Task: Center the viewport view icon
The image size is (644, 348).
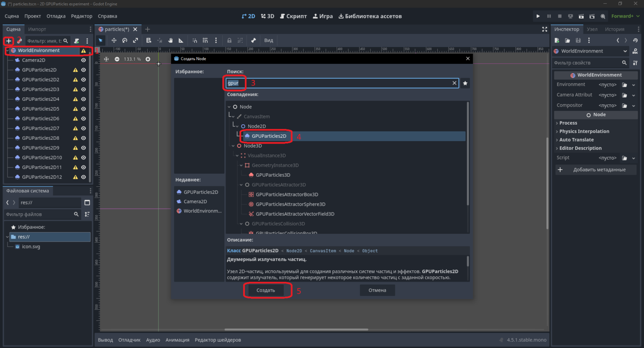Action: click(x=106, y=59)
